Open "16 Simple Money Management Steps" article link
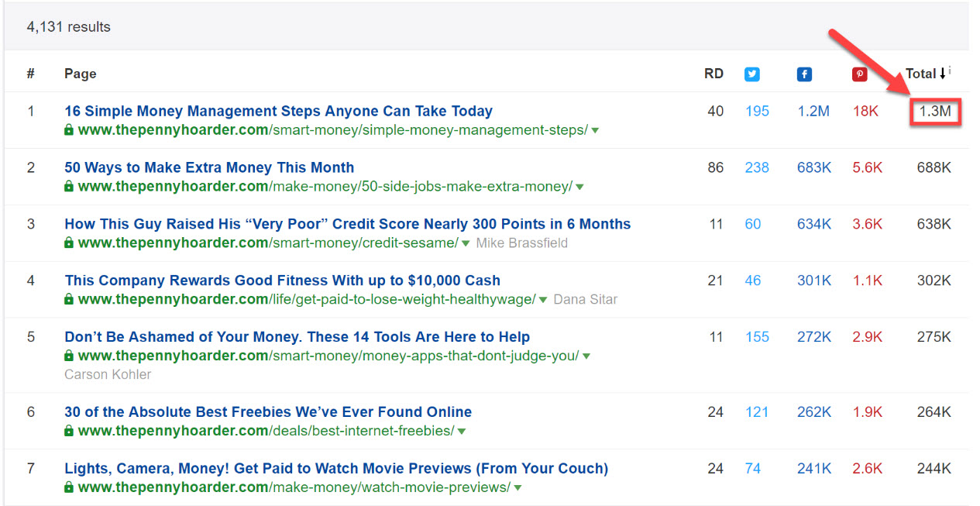980x506 pixels. point(278,111)
